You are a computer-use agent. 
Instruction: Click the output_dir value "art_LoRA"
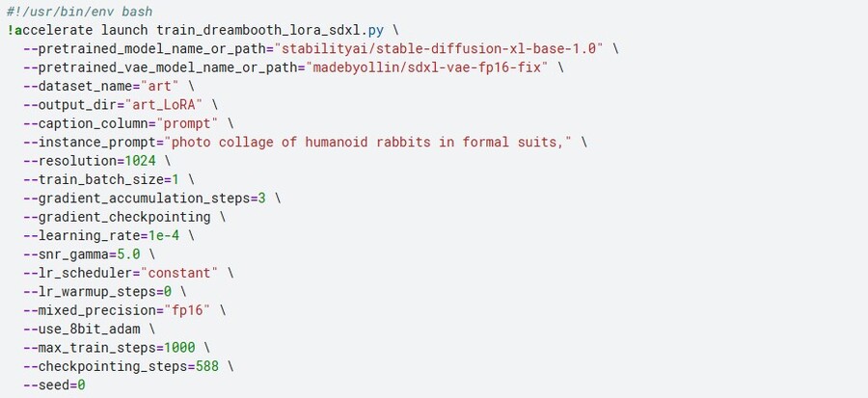[164, 104]
